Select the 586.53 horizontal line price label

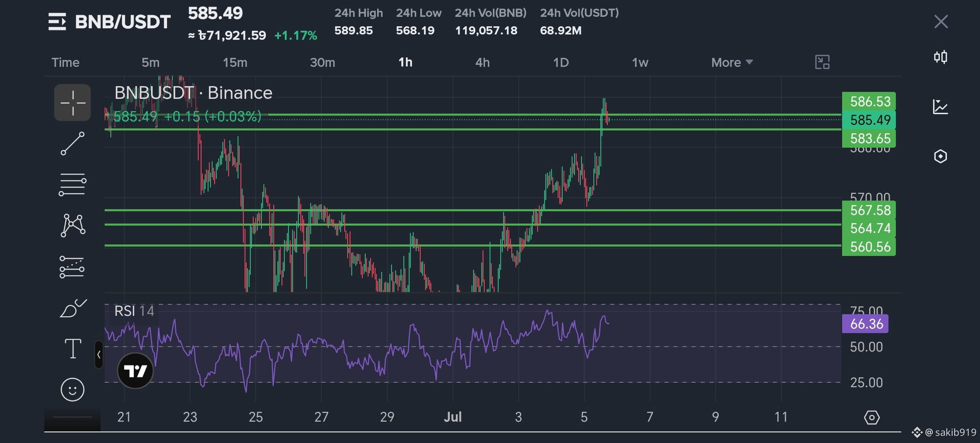869,101
